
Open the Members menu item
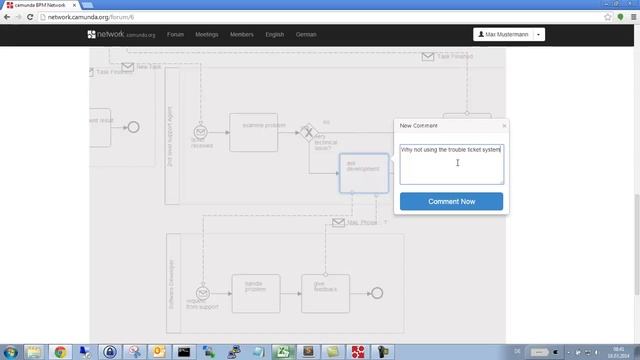point(242,35)
